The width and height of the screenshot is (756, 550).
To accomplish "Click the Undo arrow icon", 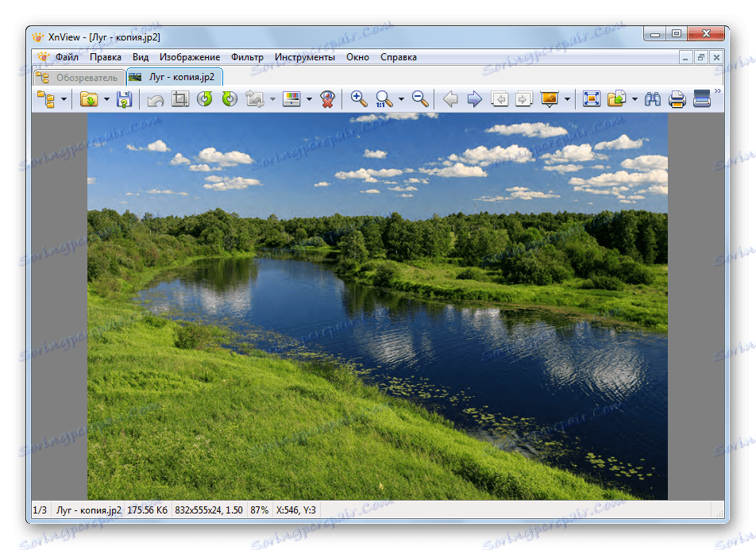I will click(x=156, y=99).
